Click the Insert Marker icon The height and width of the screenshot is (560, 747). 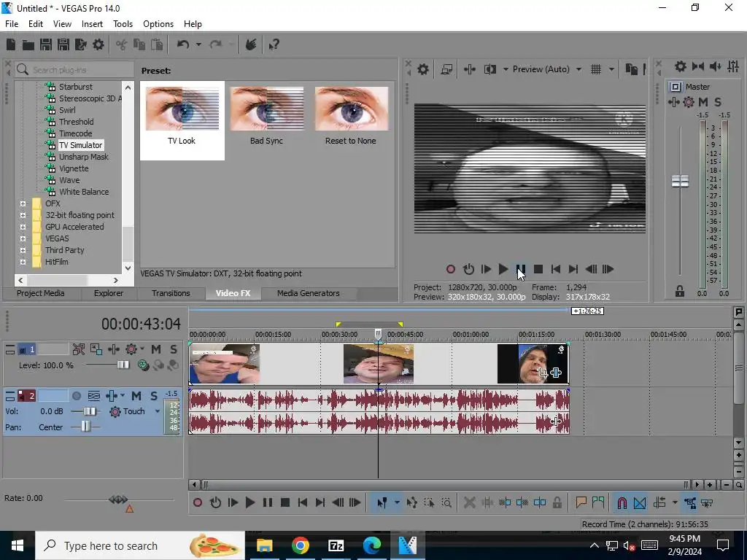tap(581, 502)
